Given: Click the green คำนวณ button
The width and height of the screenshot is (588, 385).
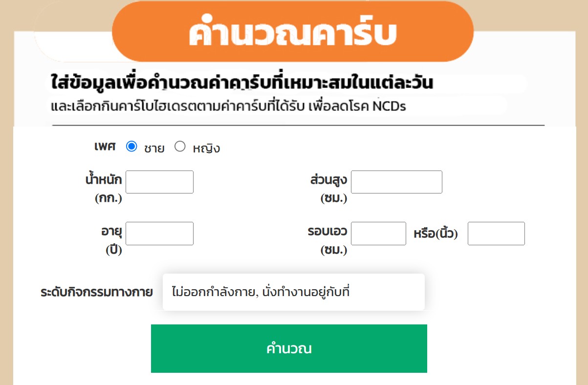Looking at the screenshot, I should click(x=289, y=349).
